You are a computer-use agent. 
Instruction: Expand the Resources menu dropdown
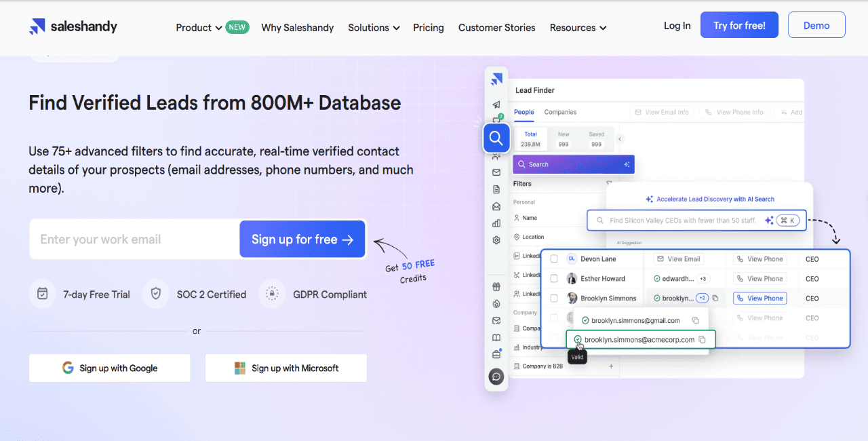(x=578, y=28)
